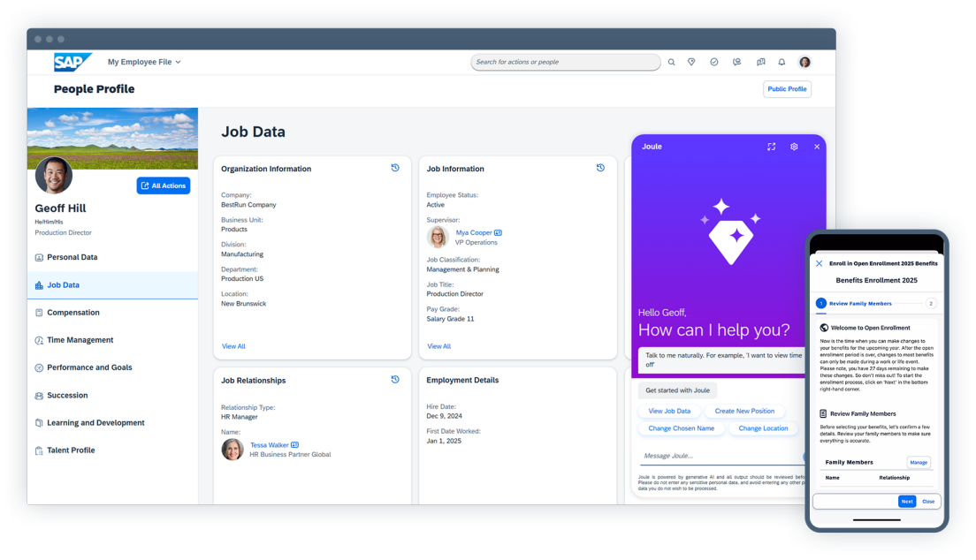Click the SAP logo
This screenshot has height=560, width=976.
[72, 62]
